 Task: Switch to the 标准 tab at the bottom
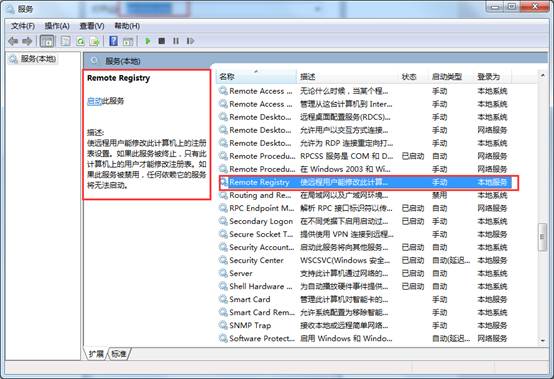(x=119, y=354)
